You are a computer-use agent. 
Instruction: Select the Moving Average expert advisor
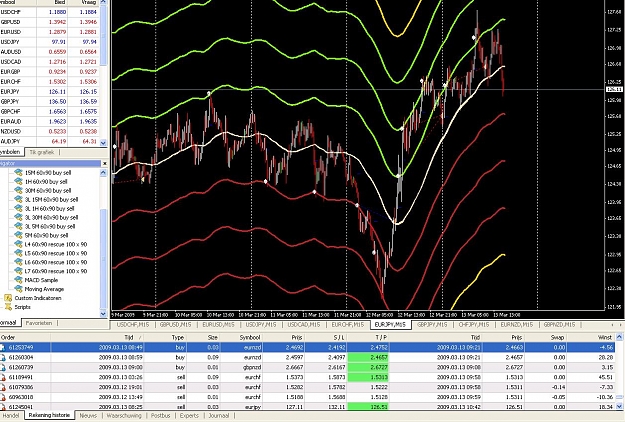[44, 289]
